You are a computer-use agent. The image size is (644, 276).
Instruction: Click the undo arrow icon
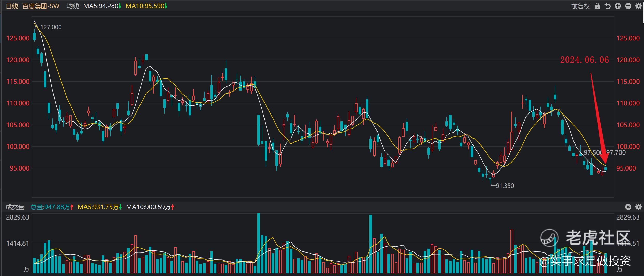(607, 6)
